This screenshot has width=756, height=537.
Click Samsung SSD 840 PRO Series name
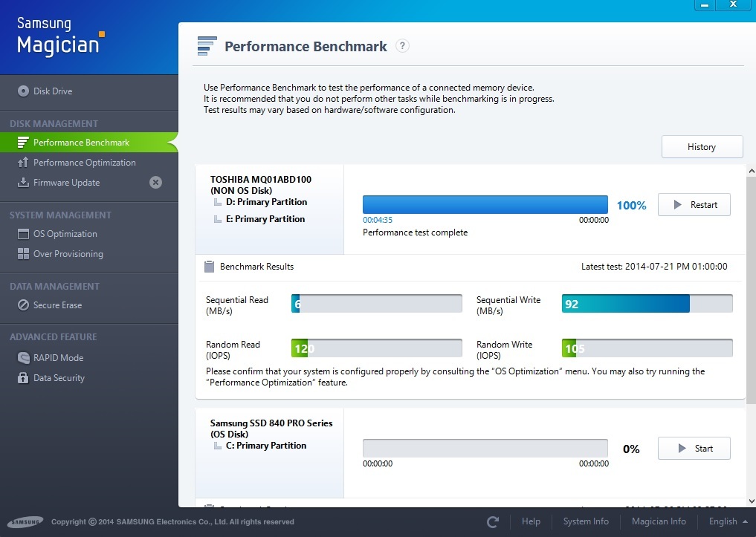(x=271, y=423)
